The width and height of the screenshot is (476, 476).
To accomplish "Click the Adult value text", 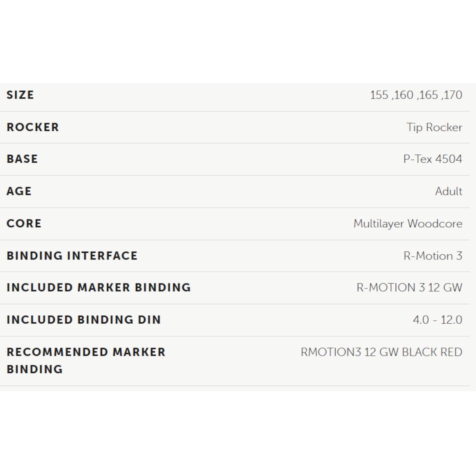I will (448, 191).
